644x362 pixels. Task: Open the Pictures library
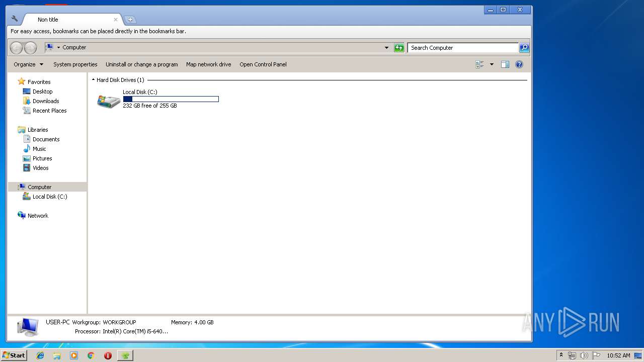[42, 158]
